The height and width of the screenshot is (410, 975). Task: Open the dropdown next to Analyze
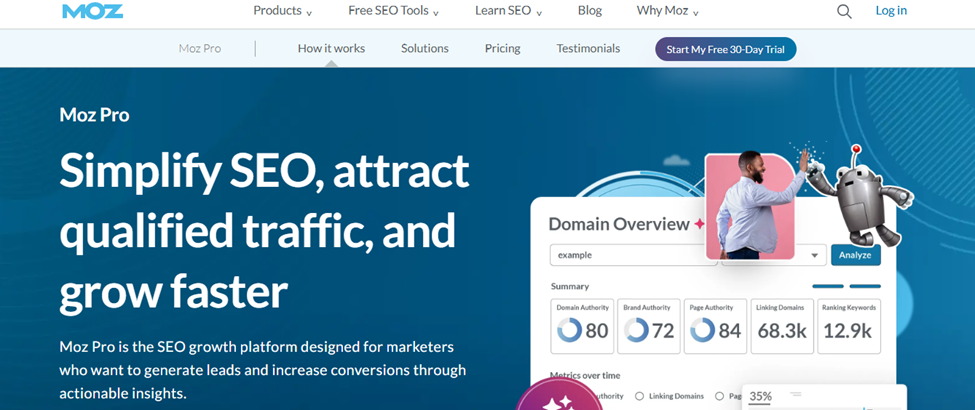point(814,255)
